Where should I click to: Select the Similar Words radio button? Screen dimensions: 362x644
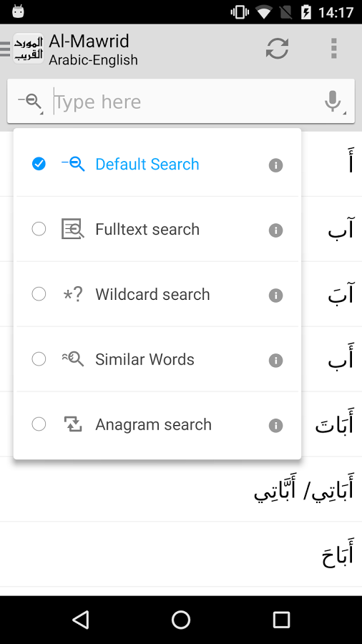39,359
